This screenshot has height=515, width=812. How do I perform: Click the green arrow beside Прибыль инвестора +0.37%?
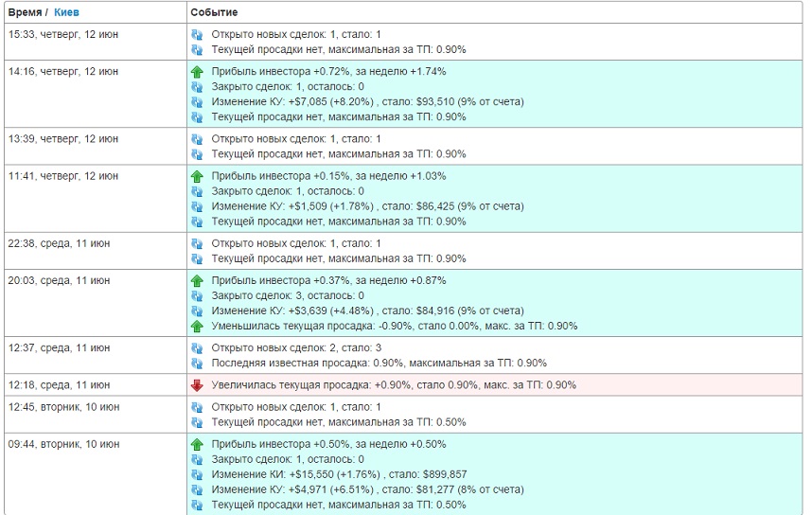[x=197, y=281]
